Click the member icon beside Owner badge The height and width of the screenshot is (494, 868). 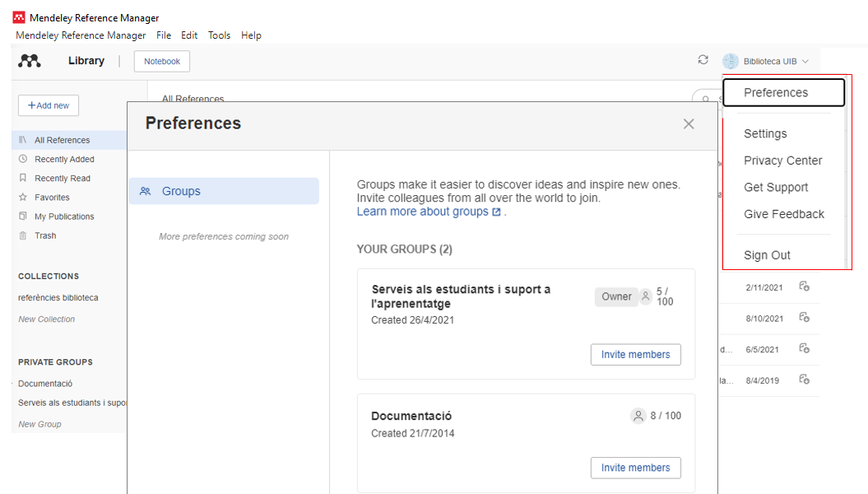646,296
